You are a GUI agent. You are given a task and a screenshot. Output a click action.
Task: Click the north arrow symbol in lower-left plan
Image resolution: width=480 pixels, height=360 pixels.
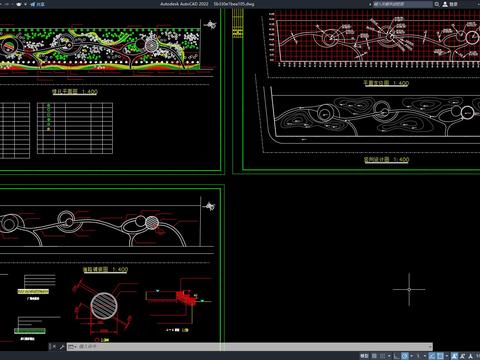pos(210,207)
